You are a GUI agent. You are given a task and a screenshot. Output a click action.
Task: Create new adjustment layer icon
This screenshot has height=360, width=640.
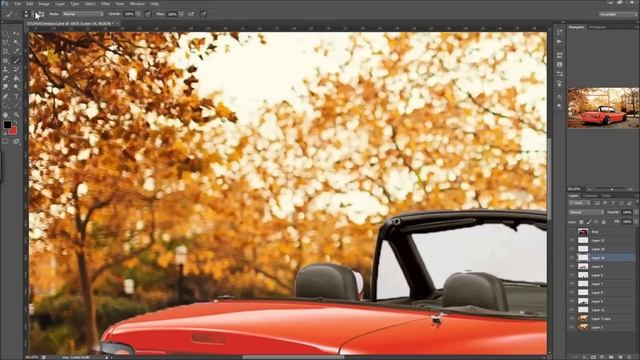point(602,357)
